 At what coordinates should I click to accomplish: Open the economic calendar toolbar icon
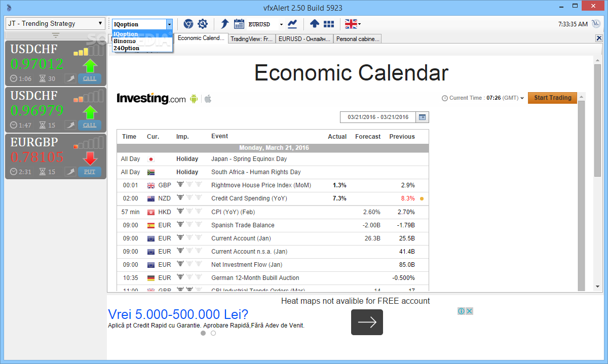[x=239, y=24]
